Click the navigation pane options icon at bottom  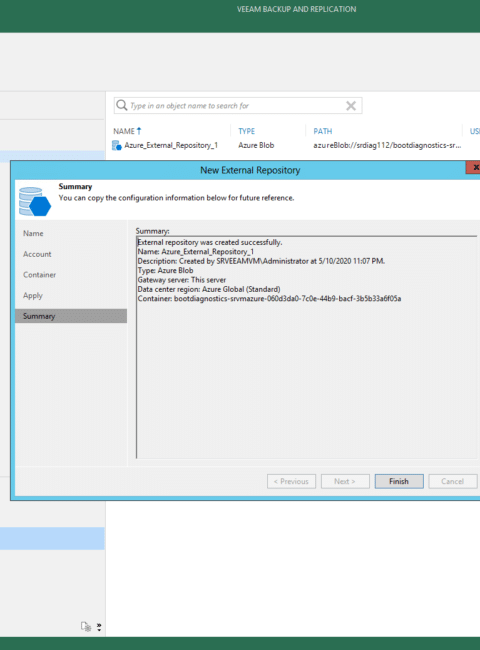point(86,626)
